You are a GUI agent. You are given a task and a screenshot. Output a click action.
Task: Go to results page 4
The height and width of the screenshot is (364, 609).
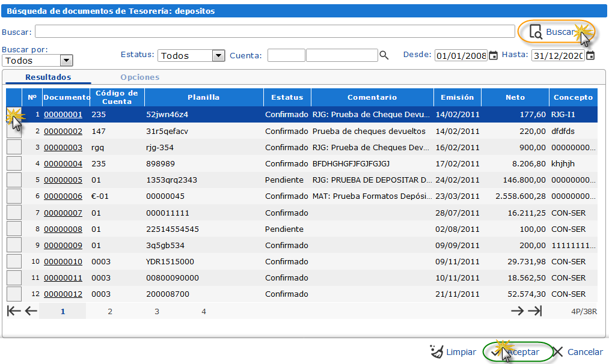pos(204,311)
